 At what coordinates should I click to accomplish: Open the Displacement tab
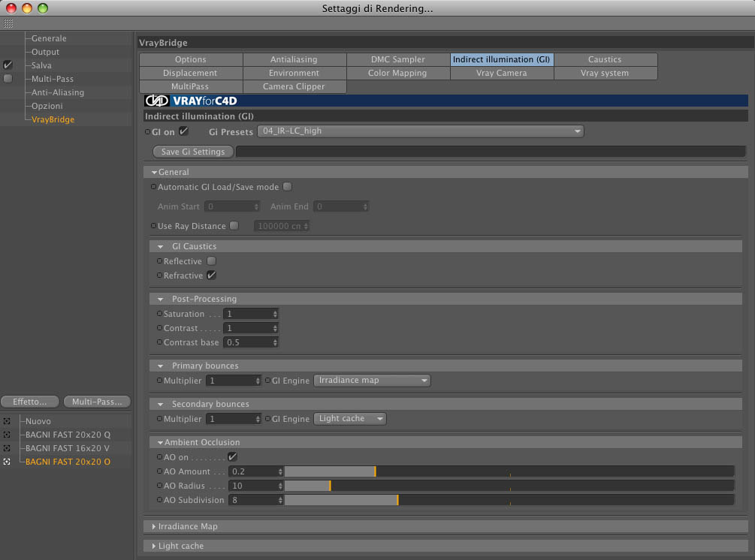[x=191, y=73]
